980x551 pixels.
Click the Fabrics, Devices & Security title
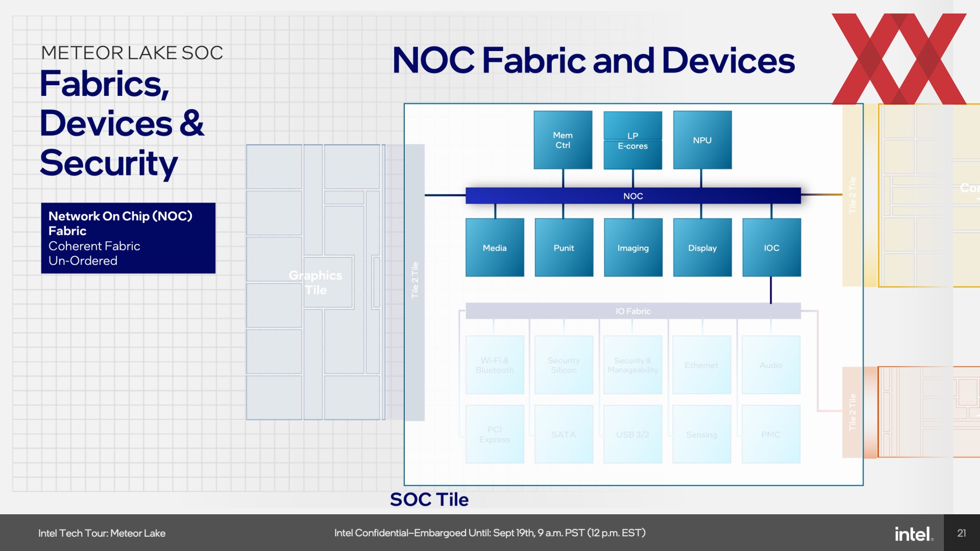(x=122, y=123)
